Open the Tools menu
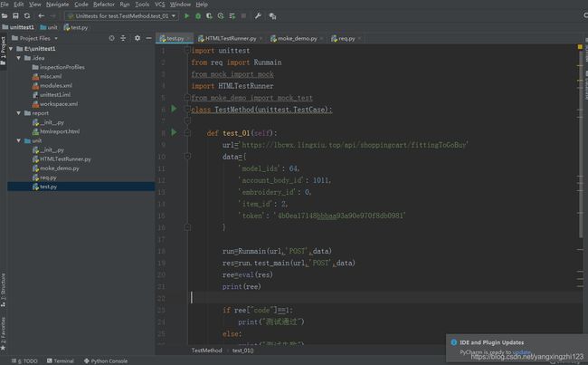Screen dimensions: 588x365 point(142,5)
